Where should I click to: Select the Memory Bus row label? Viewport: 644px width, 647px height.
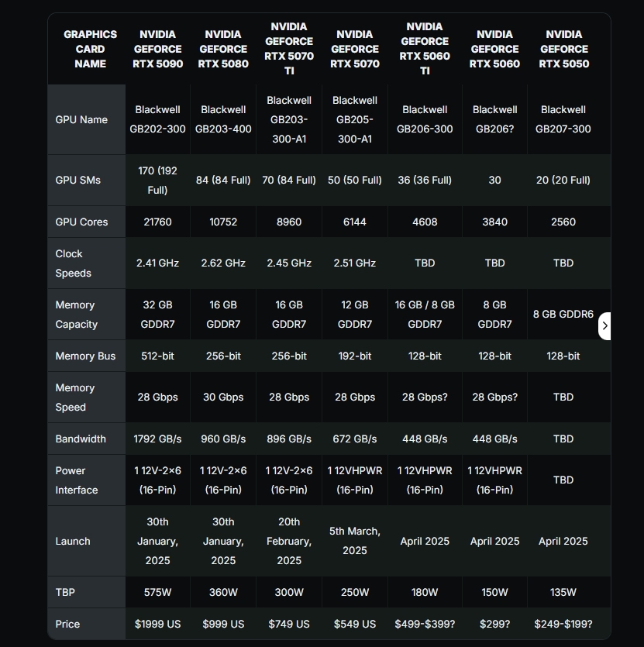click(x=85, y=356)
